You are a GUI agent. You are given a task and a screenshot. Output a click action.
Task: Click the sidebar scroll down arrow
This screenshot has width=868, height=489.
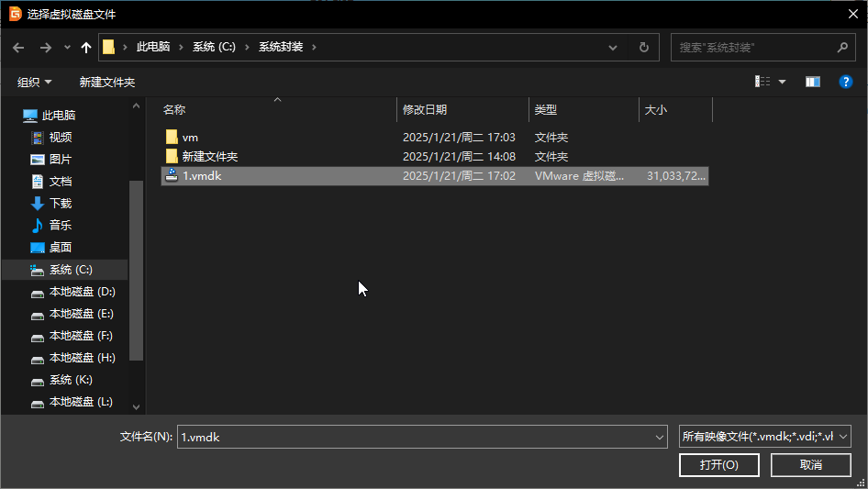pyautogui.click(x=136, y=406)
